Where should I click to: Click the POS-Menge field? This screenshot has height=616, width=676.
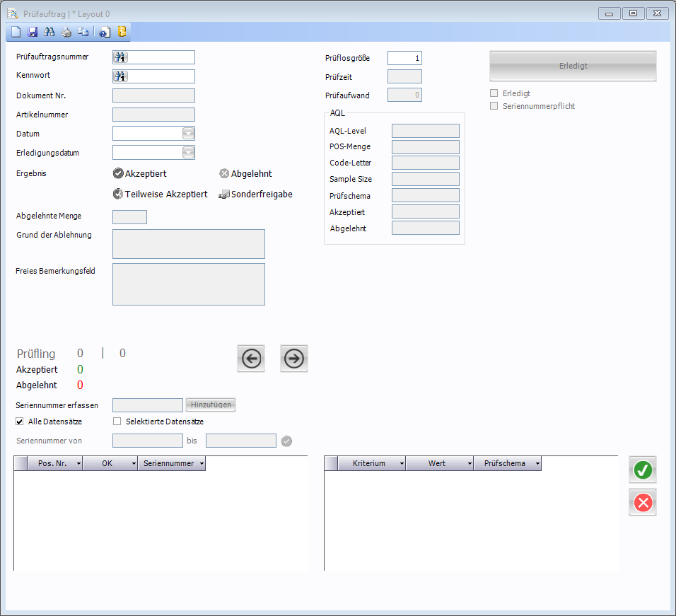tap(426, 147)
